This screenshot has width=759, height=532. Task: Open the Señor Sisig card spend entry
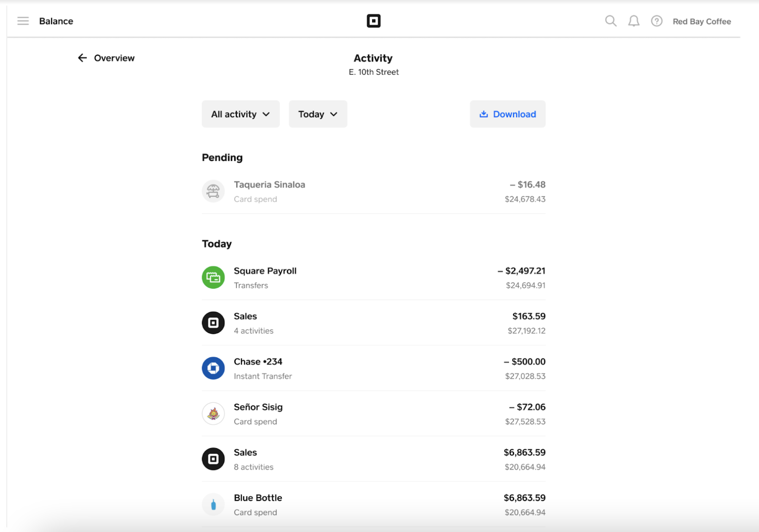(x=373, y=414)
